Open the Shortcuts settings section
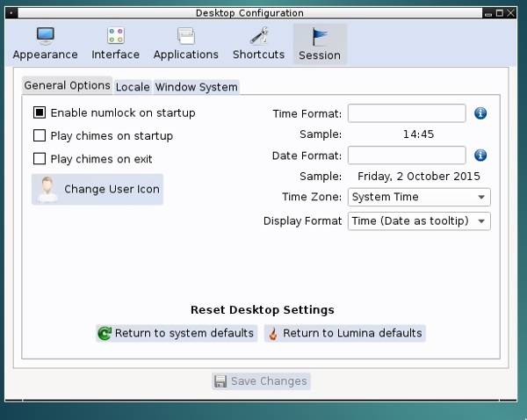The width and height of the screenshot is (527, 420). tap(258, 44)
